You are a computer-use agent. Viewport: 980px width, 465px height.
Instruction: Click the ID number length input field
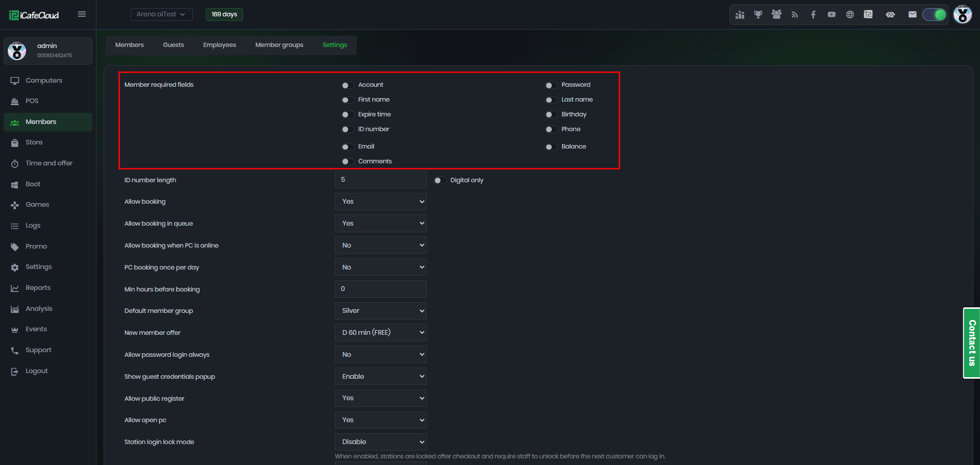pyautogui.click(x=381, y=180)
